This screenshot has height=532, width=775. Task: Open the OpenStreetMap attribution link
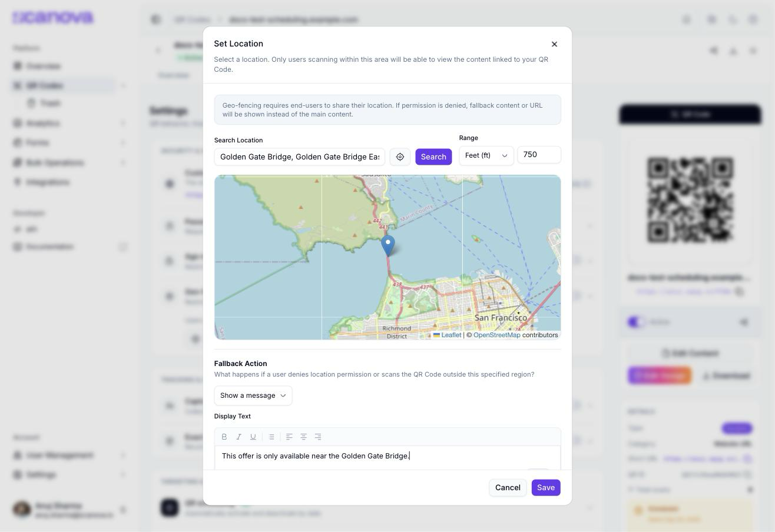[497, 335]
